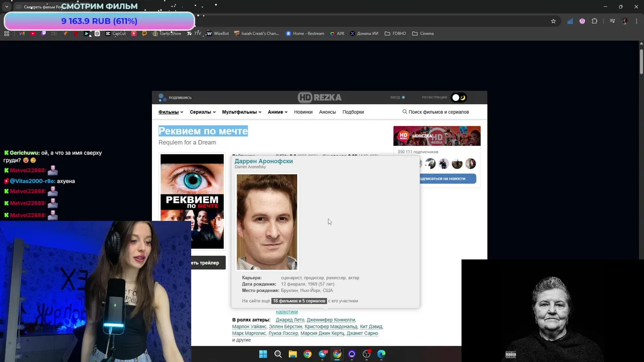The height and width of the screenshot is (362, 644).
Task: Open the Garlic Show bookmark
Action: click(167, 34)
